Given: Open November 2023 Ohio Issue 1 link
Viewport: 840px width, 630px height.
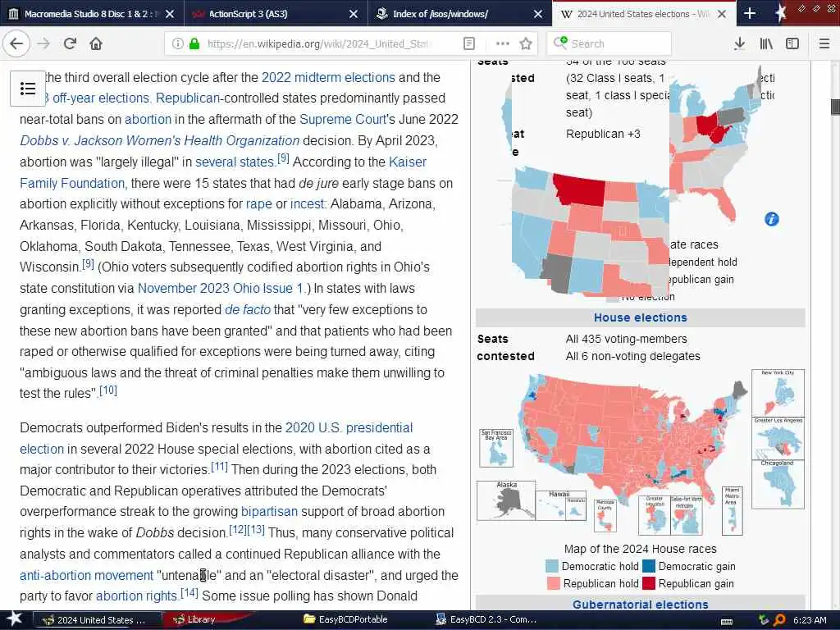Looking at the screenshot, I should click(x=221, y=288).
